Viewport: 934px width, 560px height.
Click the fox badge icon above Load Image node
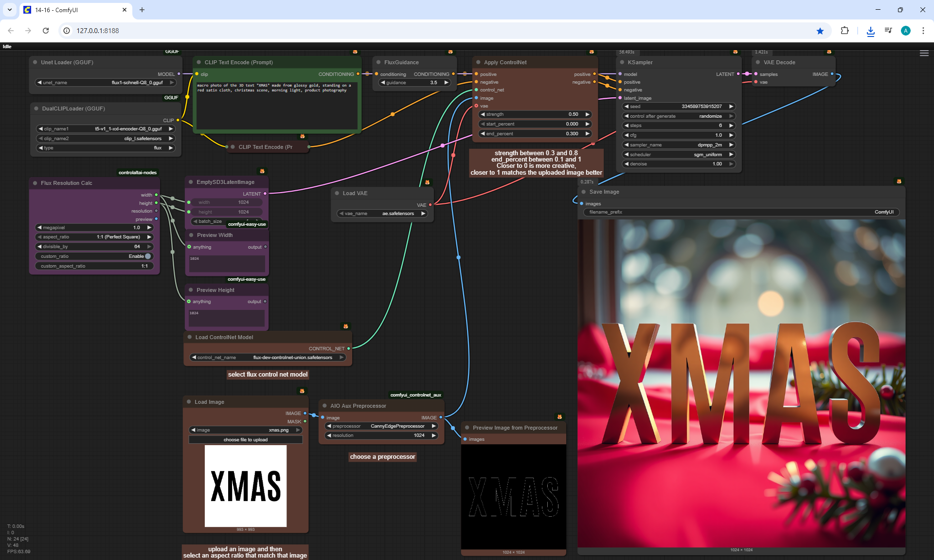(302, 391)
